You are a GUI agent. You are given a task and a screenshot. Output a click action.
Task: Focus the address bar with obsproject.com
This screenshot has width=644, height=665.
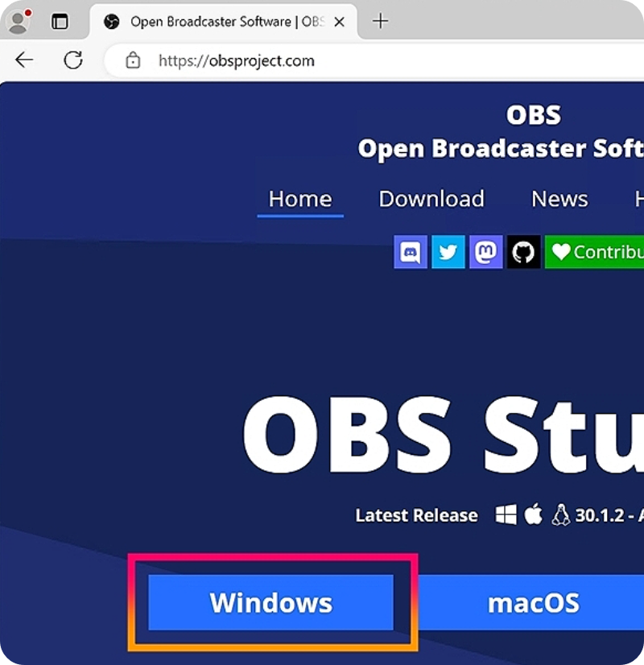coord(374,60)
